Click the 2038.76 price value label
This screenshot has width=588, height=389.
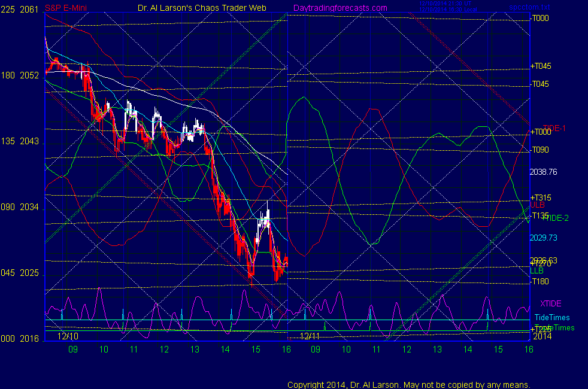pos(544,171)
